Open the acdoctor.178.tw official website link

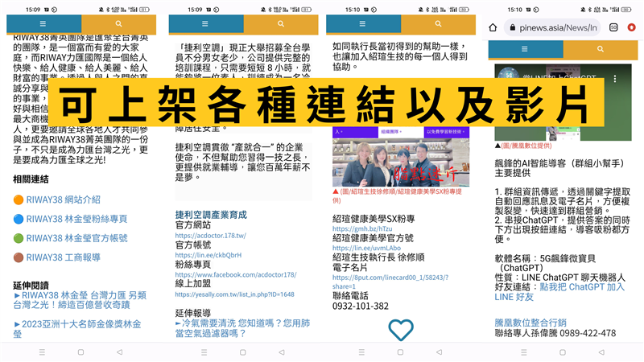(x=210, y=236)
